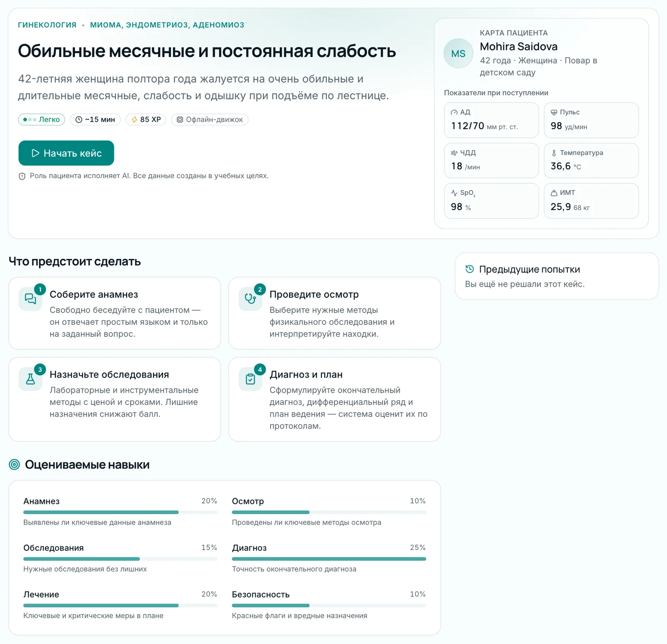This screenshot has width=667, height=644.
Task: Click the thermometer icon next to Температура
Action: [554, 153]
